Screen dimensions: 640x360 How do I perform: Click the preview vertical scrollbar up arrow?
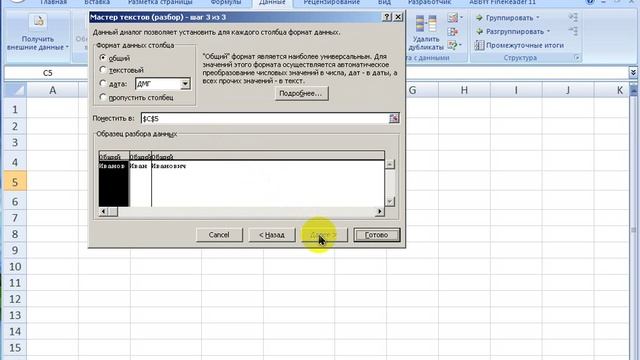(390, 164)
